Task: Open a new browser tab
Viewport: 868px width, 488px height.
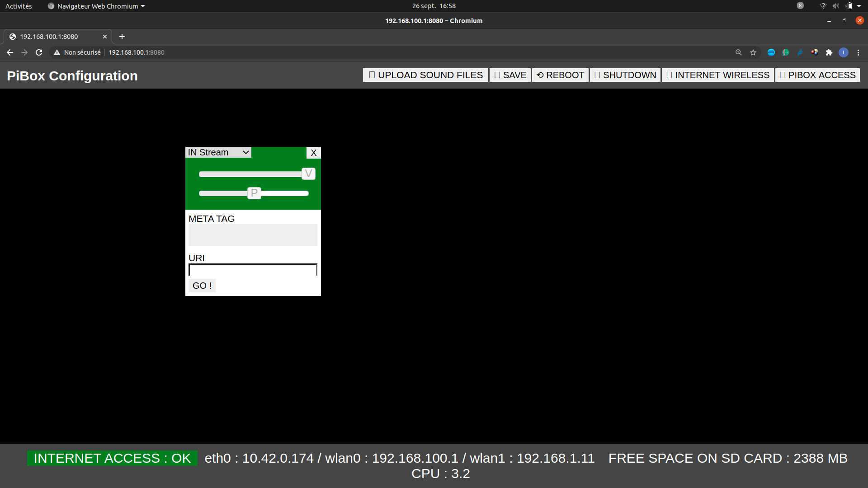Action: (122, 37)
